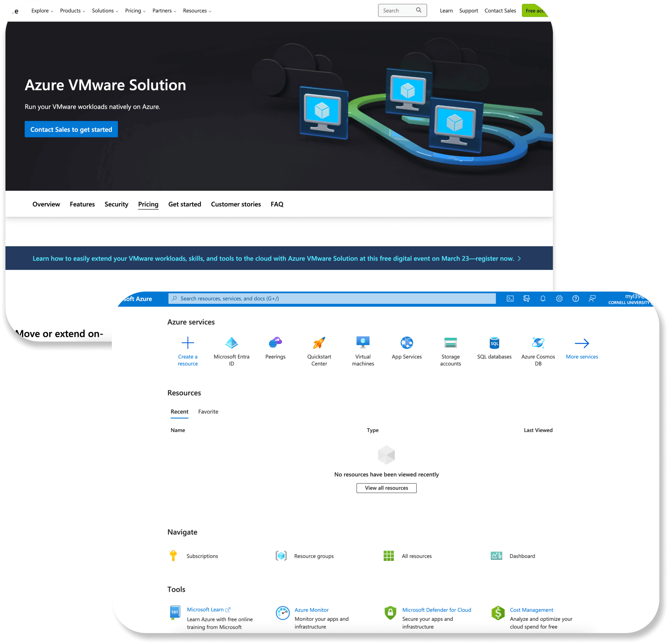The width and height of the screenshot is (669, 644).
Task: Open Virtual machines service icon
Action: coord(363,342)
